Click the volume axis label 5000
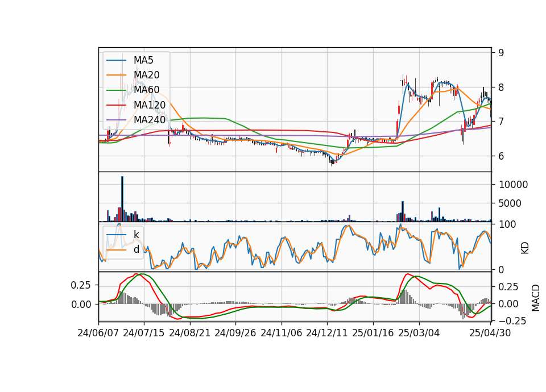Viewport: 546px width, 392px height. 510,203
